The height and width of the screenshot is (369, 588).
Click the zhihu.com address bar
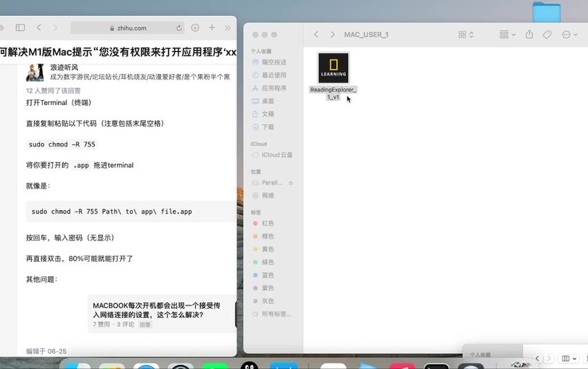[127, 28]
